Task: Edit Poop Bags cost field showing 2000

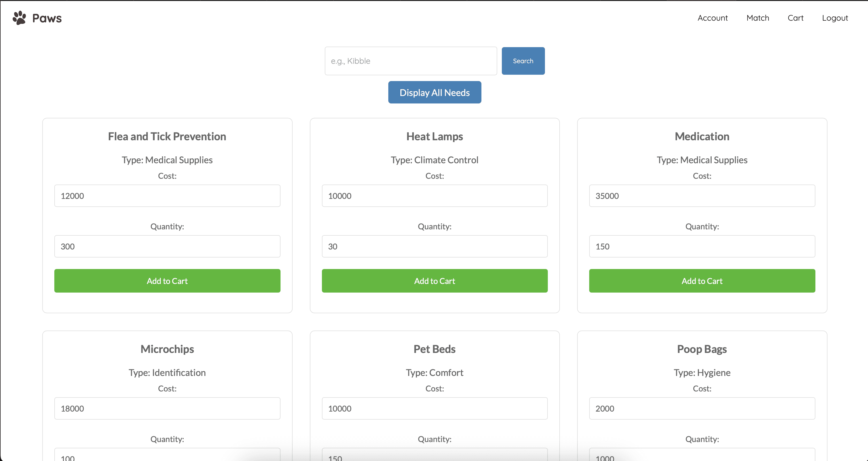Action: (x=702, y=408)
